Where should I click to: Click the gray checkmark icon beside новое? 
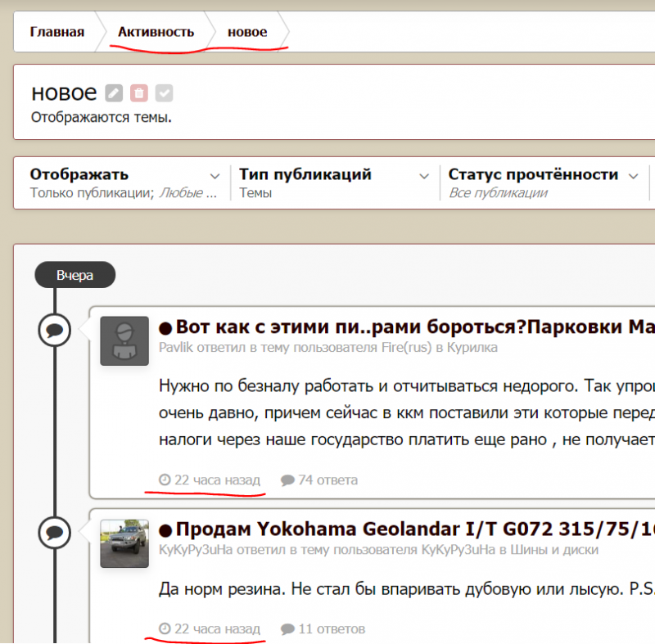(164, 93)
